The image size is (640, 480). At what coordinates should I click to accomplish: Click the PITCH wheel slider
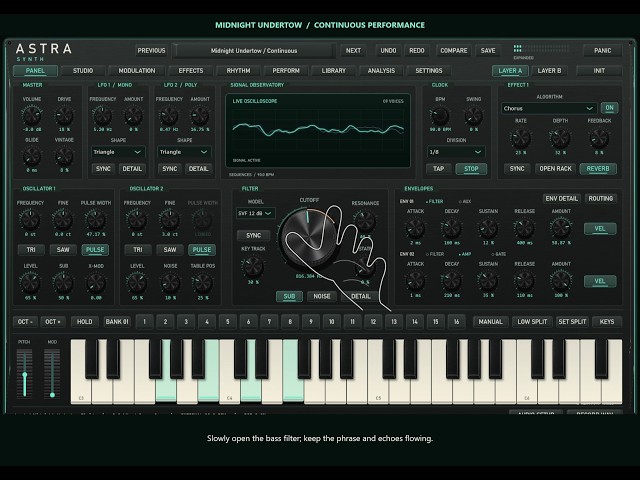tap(24, 375)
